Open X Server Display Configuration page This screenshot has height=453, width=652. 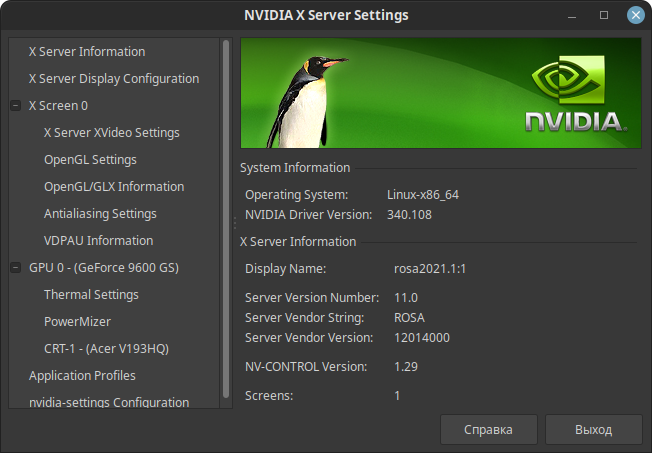114,78
